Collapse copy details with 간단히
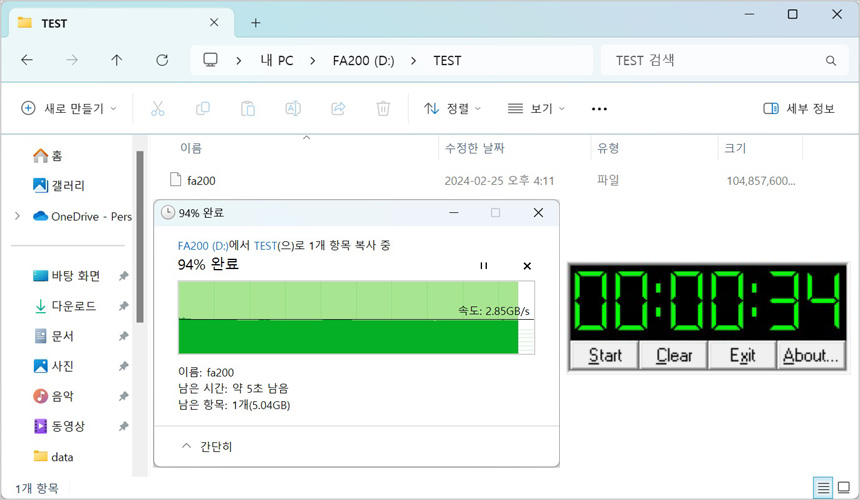860x500 pixels. point(206,446)
